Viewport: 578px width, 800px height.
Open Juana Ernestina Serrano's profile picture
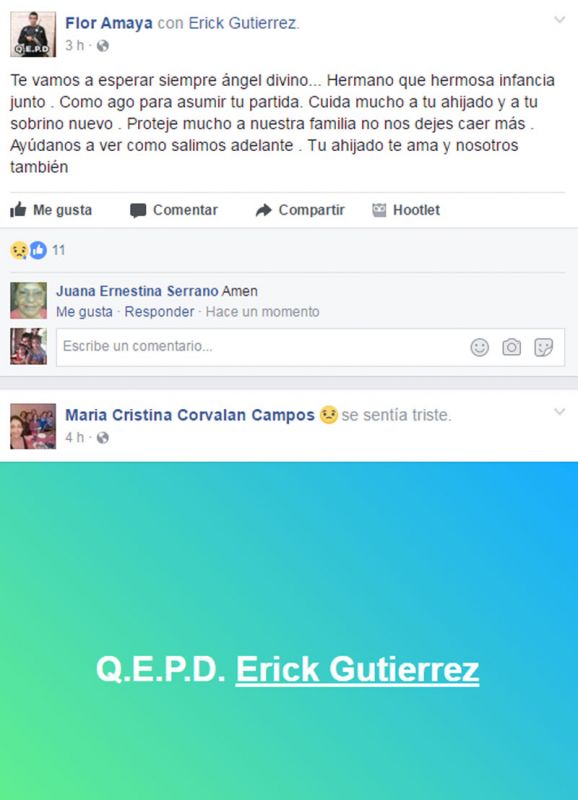[29, 301]
